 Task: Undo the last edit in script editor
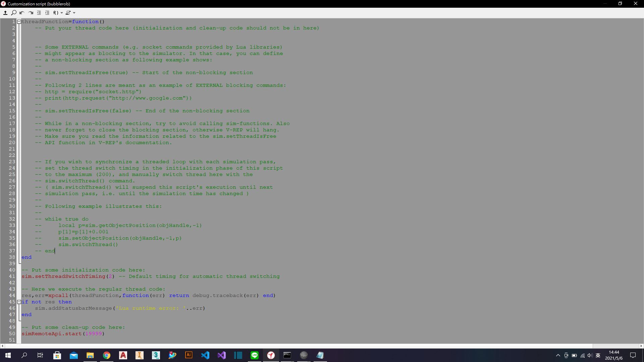pos(22,13)
